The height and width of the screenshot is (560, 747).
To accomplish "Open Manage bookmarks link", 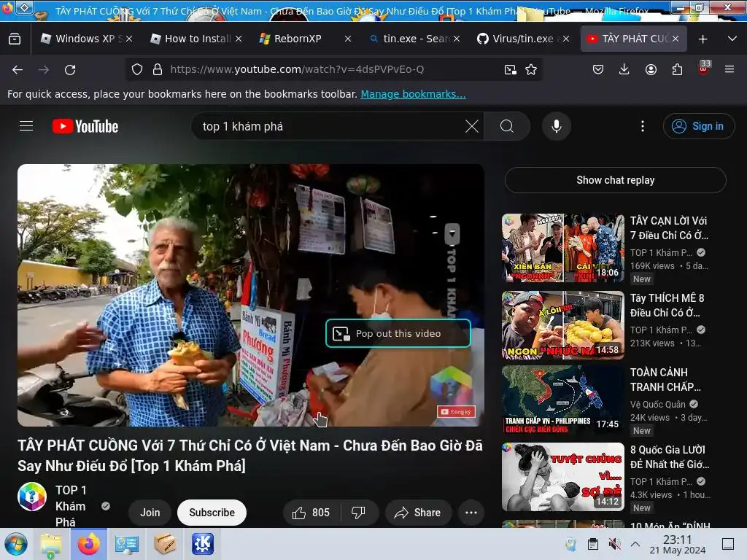I will [413, 94].
